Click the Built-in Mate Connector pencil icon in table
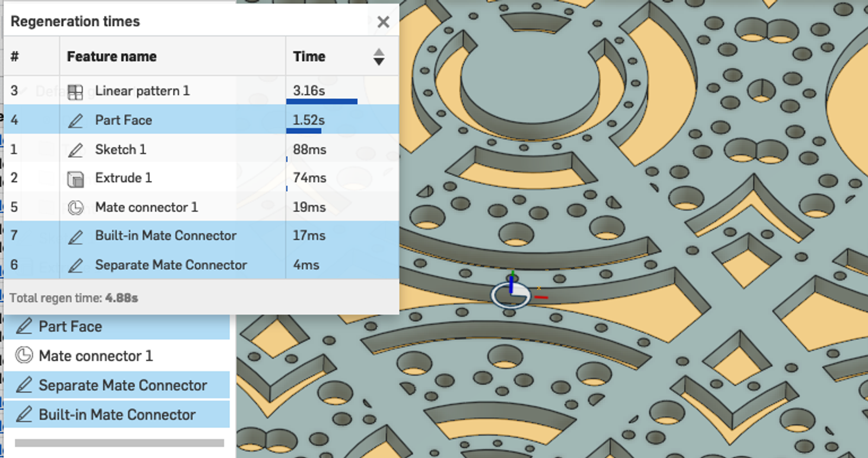The height and width of the screenshot is (458, 868). click(75, 237)
